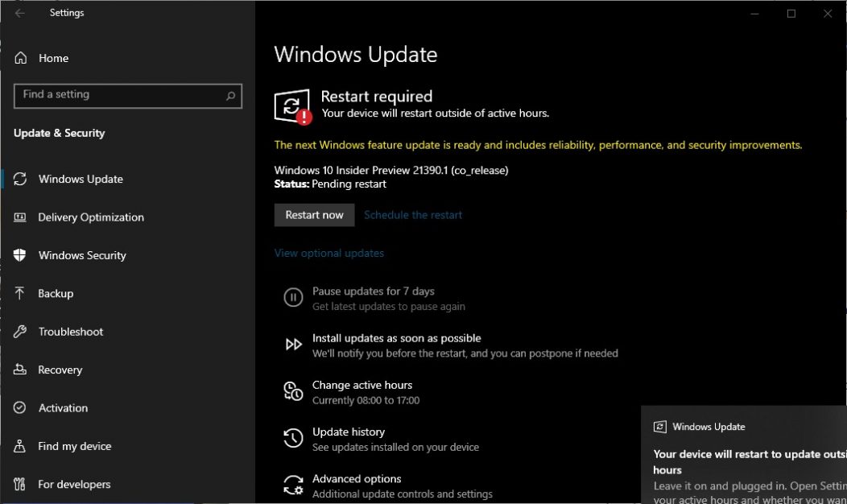Click the Recovery icon in the sidebar
Image resolution: width=847 pixels, height=504 pixels.
pos(19,370)
